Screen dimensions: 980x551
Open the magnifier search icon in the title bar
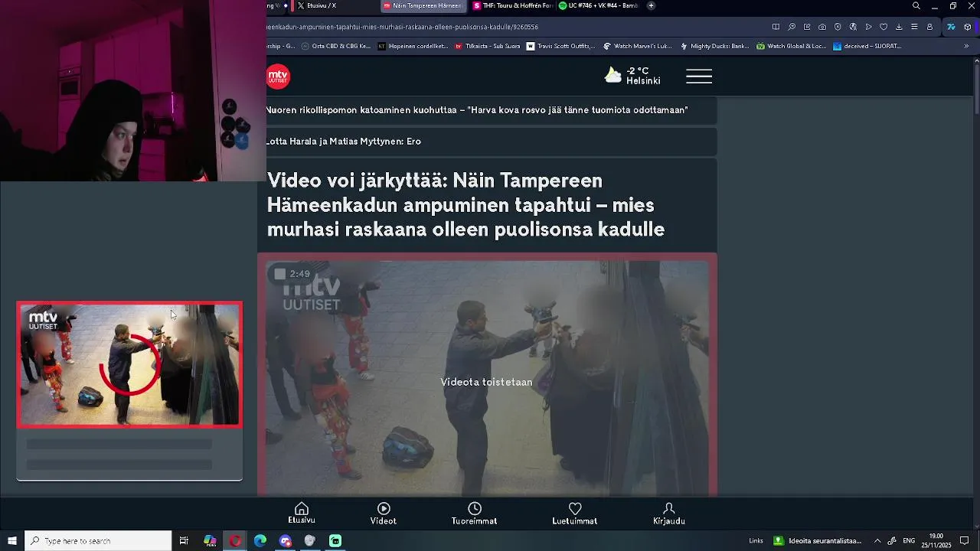pyautogui.click(x=916, y=5)
